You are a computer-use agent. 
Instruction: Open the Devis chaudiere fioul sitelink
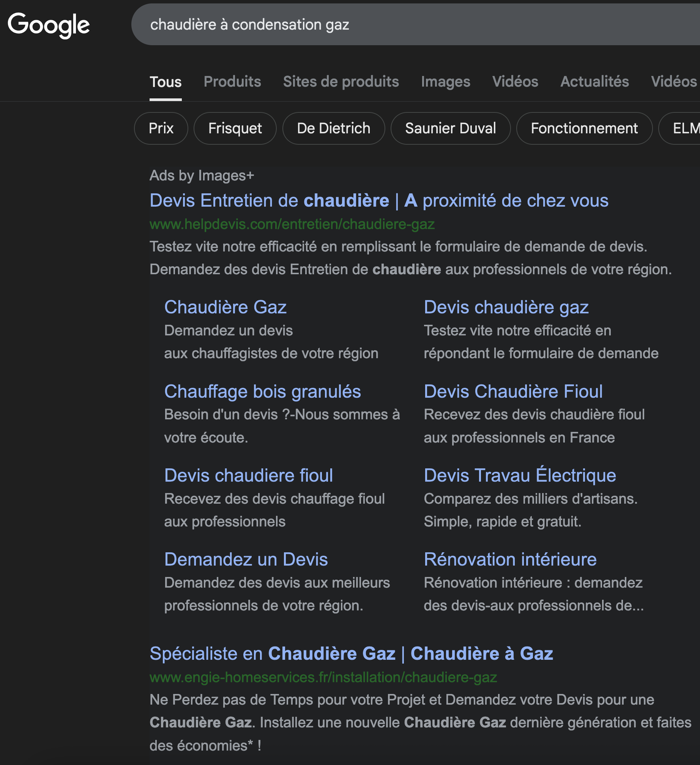tap(249, 475)
